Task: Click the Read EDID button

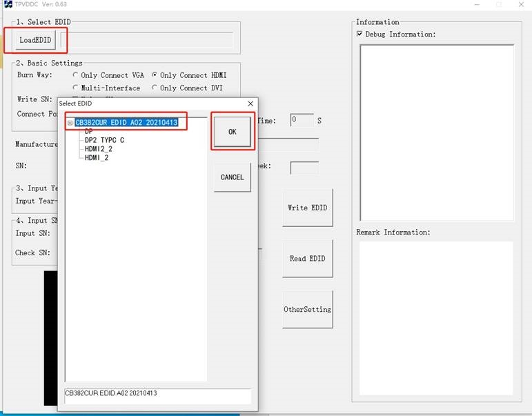Action: click(x=307, y=259)
